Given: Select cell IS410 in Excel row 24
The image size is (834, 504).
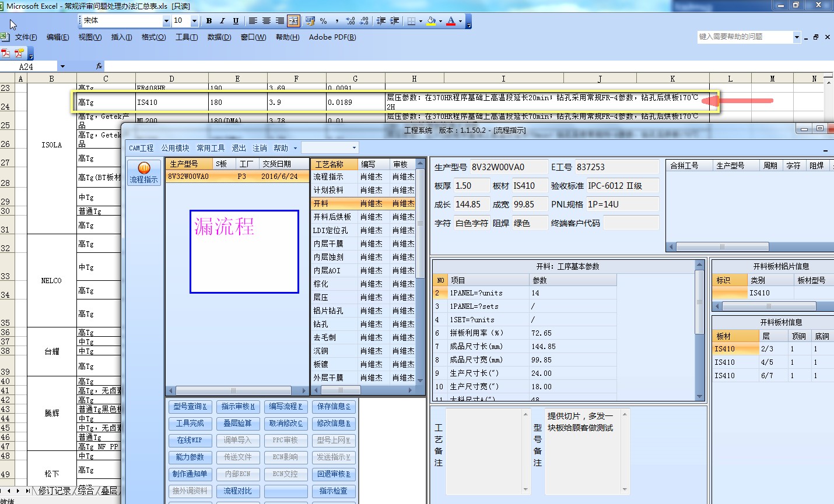Looking at the screenshot, I should pyautogui.click(x=171, y=102).
